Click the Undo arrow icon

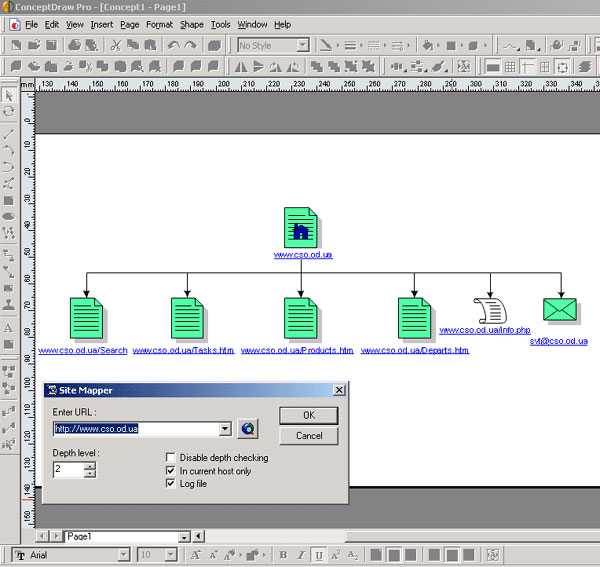174,46
